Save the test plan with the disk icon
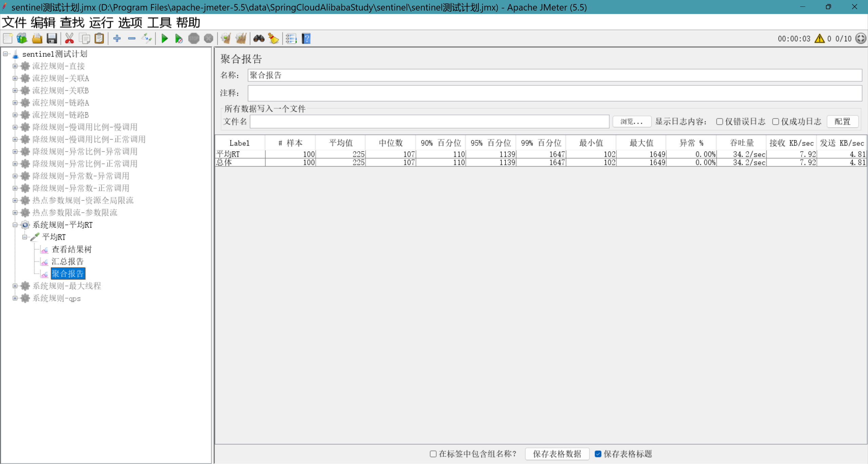This screenshot has height=464, width=868. pos(52,38)
